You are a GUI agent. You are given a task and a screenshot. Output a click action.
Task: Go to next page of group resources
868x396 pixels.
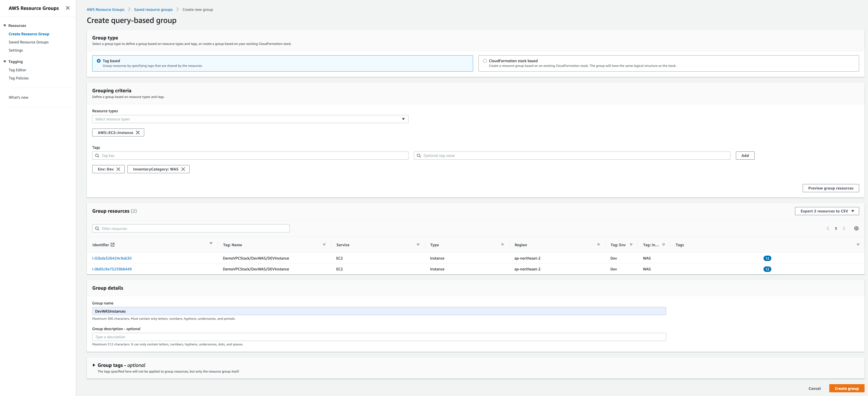[x=844, y=228]
